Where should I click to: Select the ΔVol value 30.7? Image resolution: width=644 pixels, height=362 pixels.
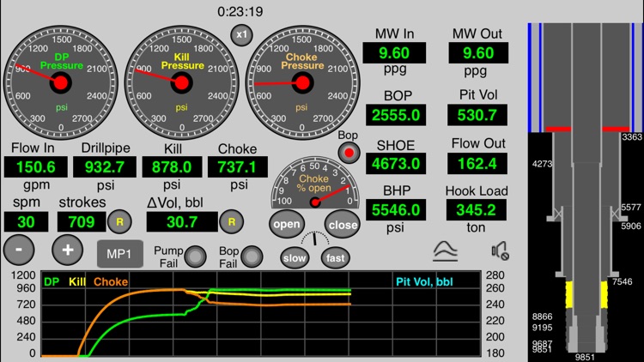click(182, 222)
